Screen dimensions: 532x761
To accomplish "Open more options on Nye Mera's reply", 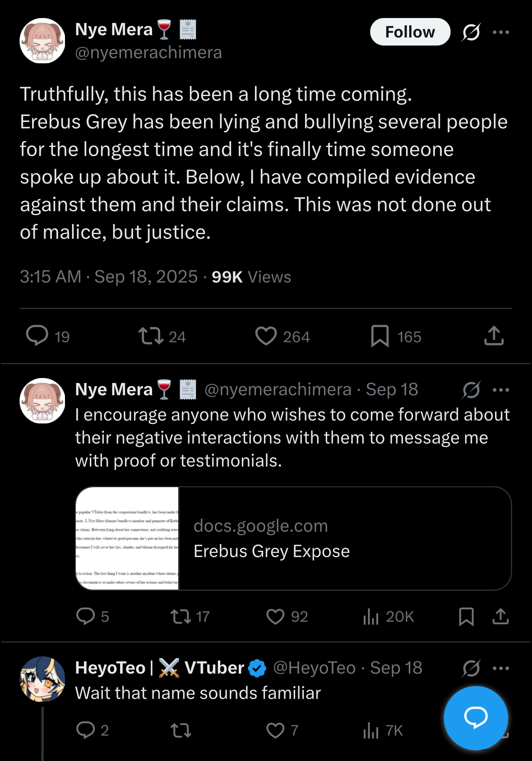I will 501,390.
